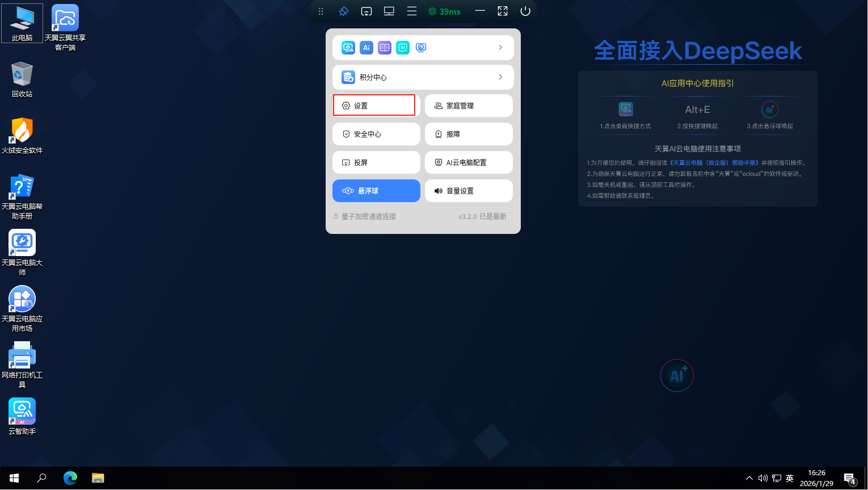Open AI云电脑配置 in the panel

469,162
